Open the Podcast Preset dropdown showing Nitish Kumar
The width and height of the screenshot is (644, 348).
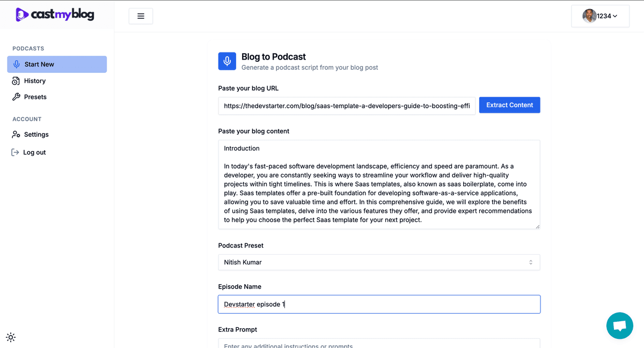coord(379,262)
